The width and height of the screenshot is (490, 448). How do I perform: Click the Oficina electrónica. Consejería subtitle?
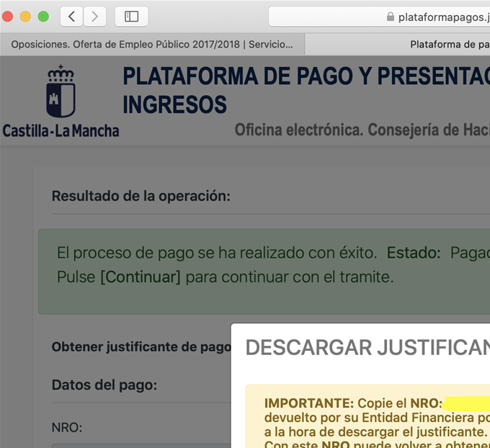(x=362, y=130)
